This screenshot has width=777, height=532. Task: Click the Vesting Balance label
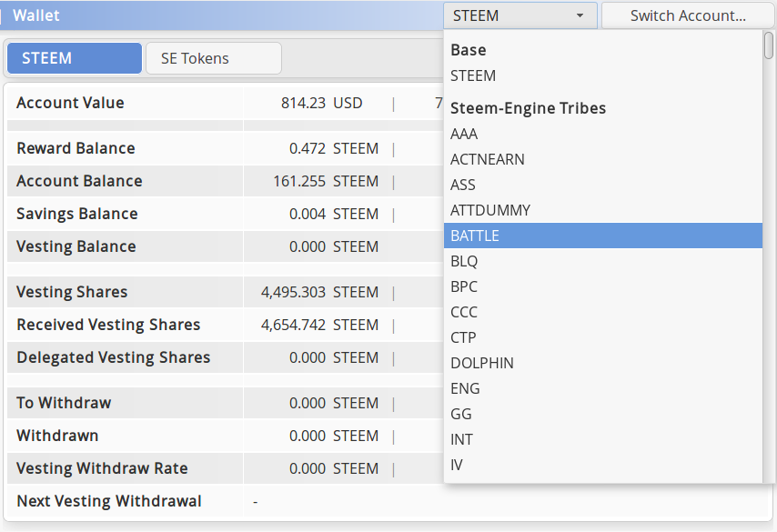click(x=76, y=246)
